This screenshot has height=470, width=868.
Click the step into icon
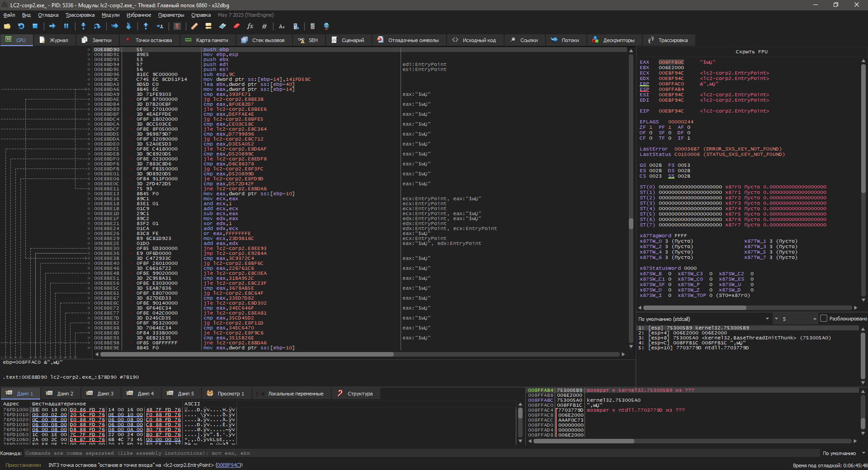tap(83, 26)
